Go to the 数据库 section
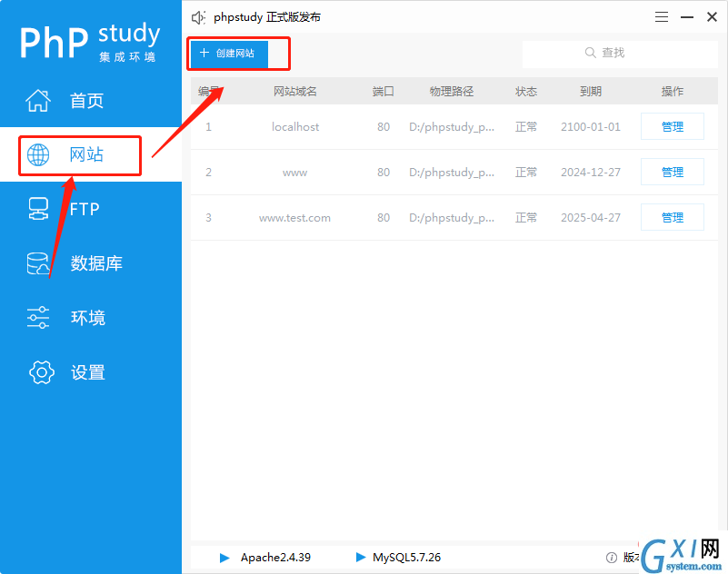This screenshot has width=728, height=574. pos(96,263)
